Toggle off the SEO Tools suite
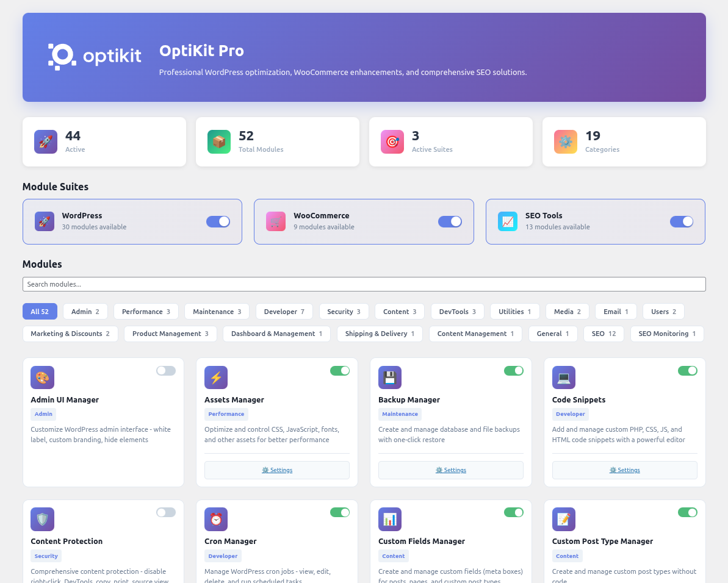This screenshot has width=728, height=583. point(681,221)
